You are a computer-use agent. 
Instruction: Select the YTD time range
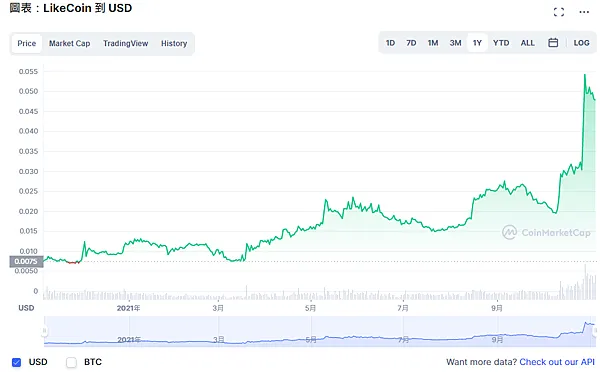(x=501, y=43)
